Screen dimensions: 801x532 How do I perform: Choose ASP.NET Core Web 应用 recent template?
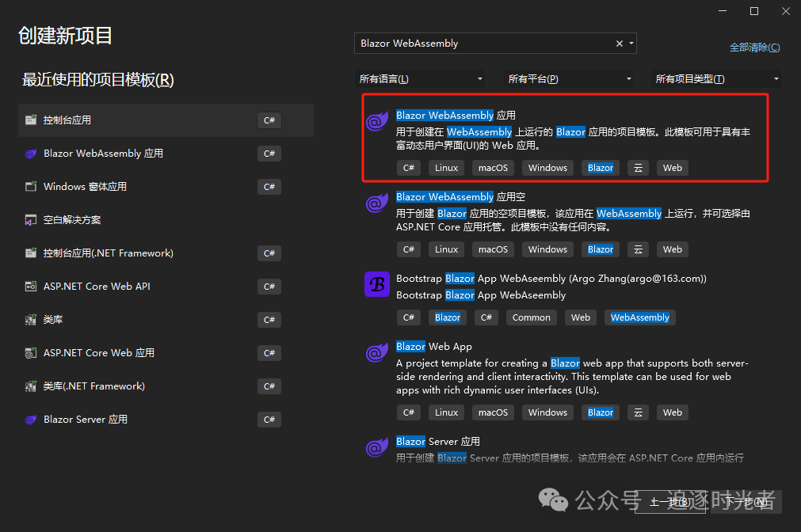click(166, 353)
